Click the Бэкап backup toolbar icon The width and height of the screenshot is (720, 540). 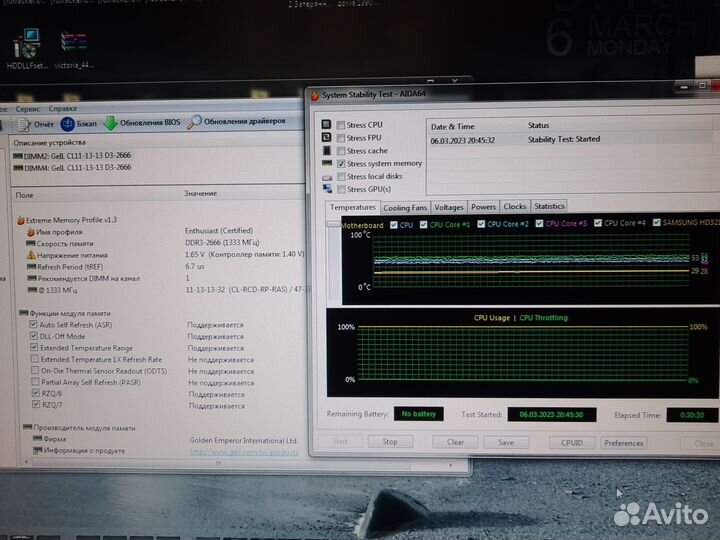[x=67, y=124]
